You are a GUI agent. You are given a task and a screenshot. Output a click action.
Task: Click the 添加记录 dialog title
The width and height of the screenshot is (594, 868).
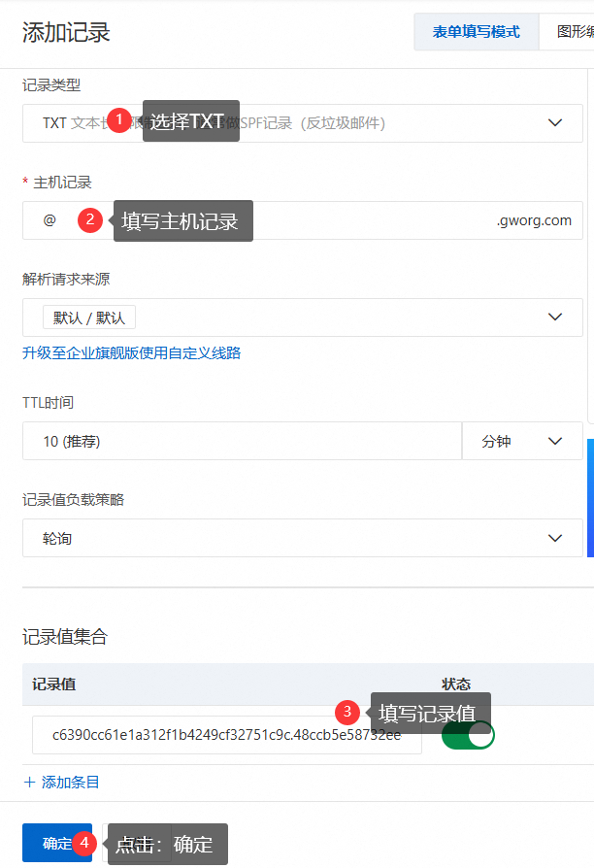click(x=66, y=32)
